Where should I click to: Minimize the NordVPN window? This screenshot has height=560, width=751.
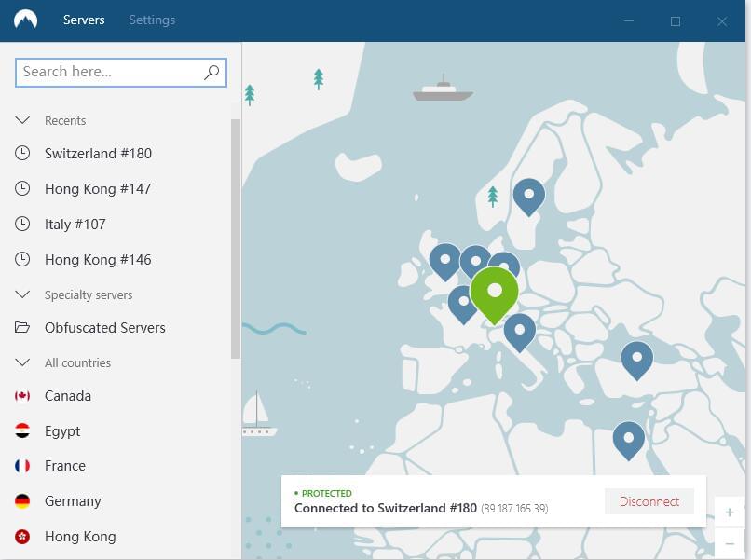(x=629, y=21)
